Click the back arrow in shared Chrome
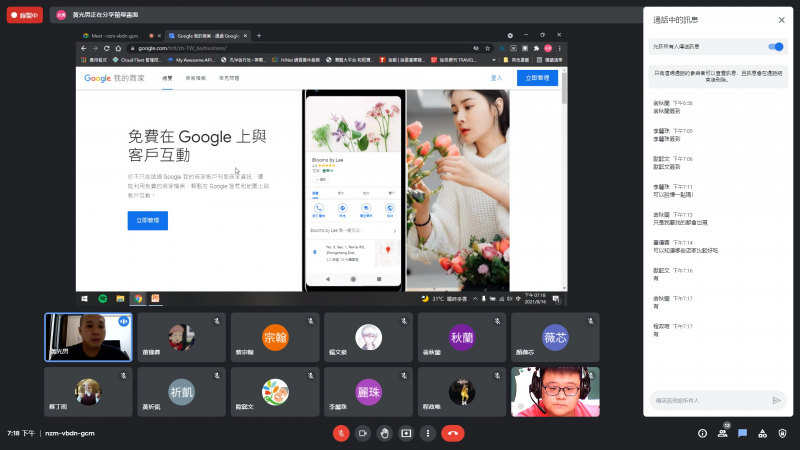 (84, 48)
